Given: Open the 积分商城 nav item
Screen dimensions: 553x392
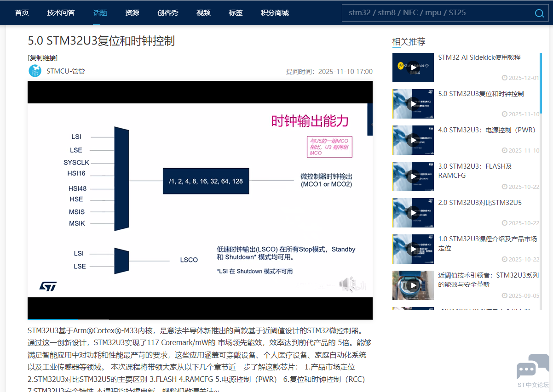Looking at the screenshot, I should coord(275,13).
